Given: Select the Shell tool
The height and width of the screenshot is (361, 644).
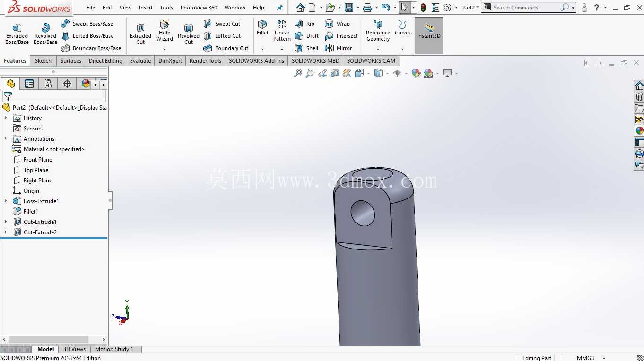Looking at the screenshot, I should pos(306,48).
